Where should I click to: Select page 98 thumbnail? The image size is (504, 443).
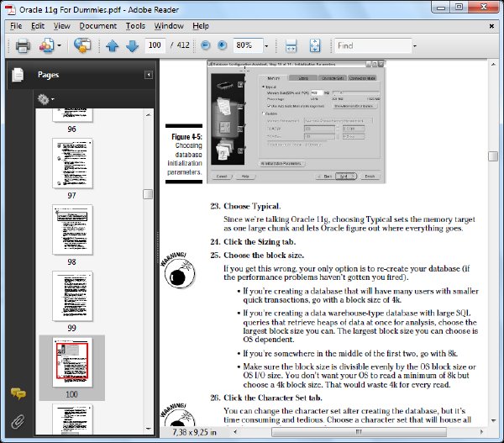tap(72, 229)
